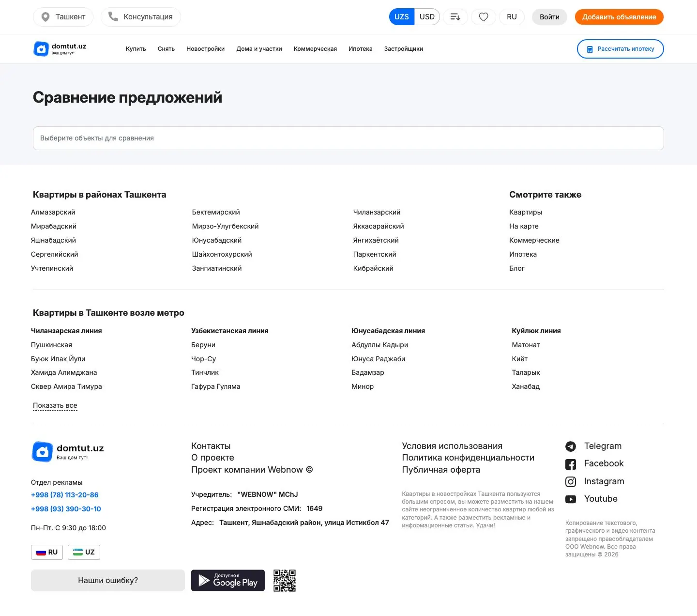
Task: Open the Снять menu
Action: click(166, 49)
